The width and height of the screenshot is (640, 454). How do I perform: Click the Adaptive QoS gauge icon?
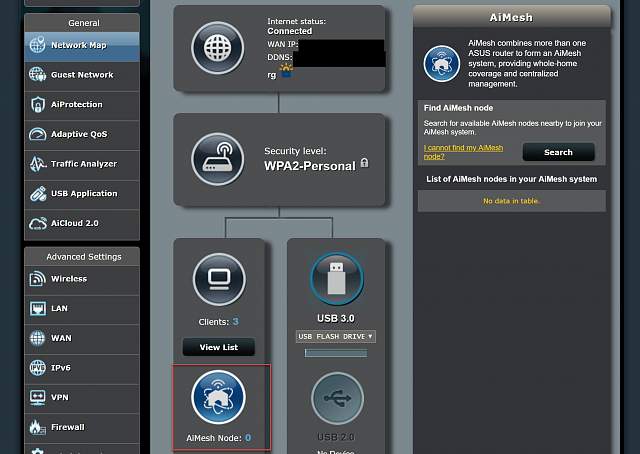(38, 134)
